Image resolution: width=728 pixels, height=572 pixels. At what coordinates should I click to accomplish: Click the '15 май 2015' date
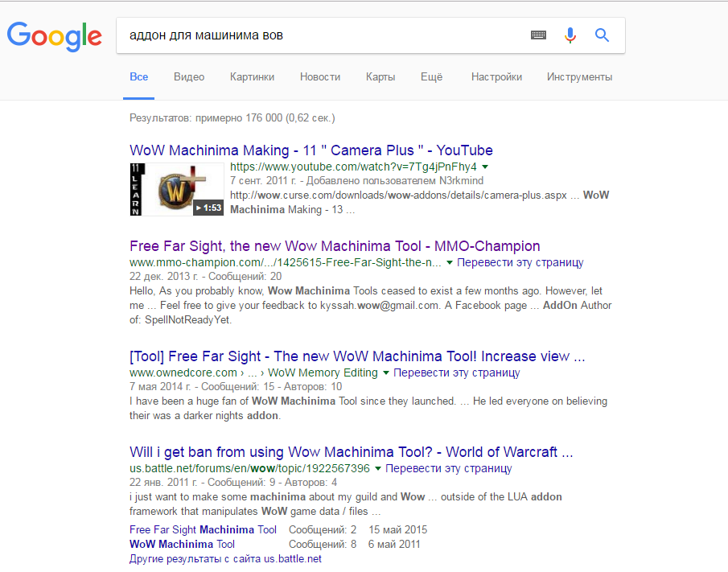[x=398, y=529]
